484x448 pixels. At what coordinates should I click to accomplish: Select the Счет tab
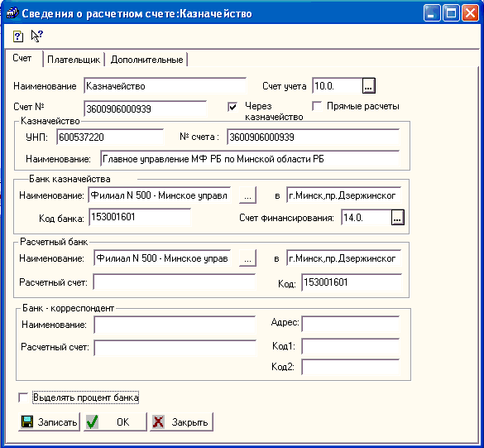pos(22,58)
